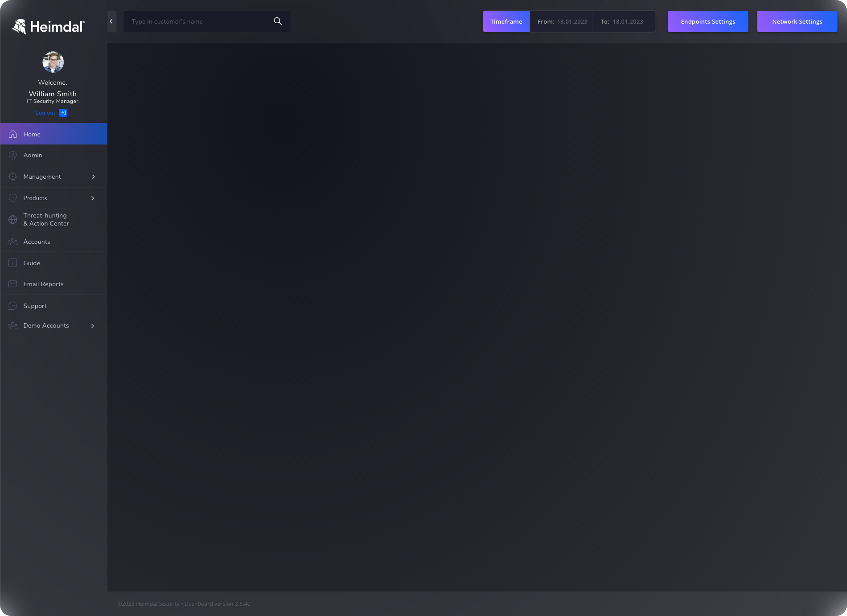
Task: Open the Guide page
Action: point(53,263)
